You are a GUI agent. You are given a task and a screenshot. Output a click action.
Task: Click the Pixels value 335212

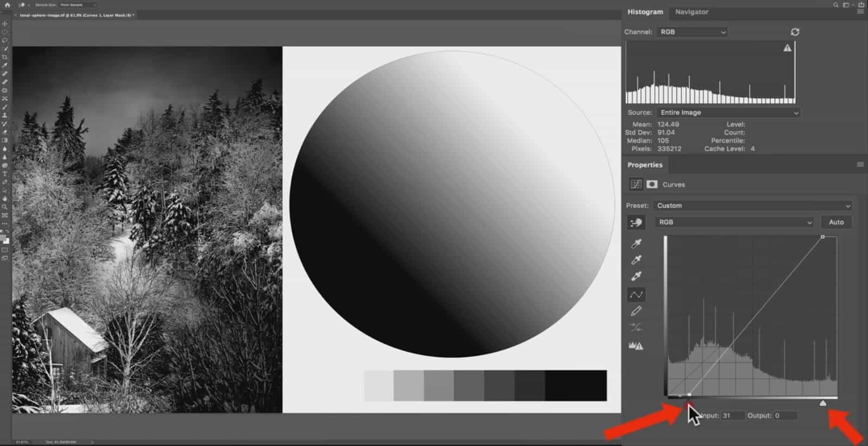pyautogui.click(x=669, y=149)
